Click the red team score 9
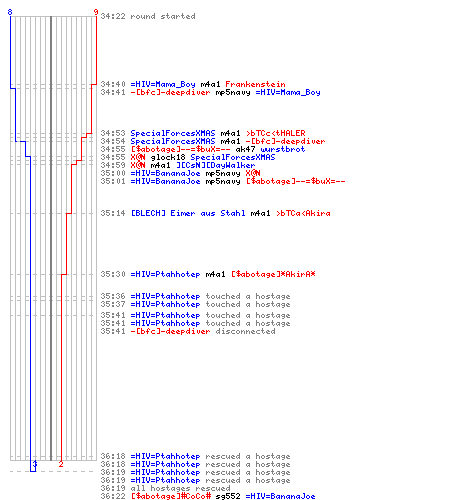This screenshot has width=450, height=500. tap(96, 12)
